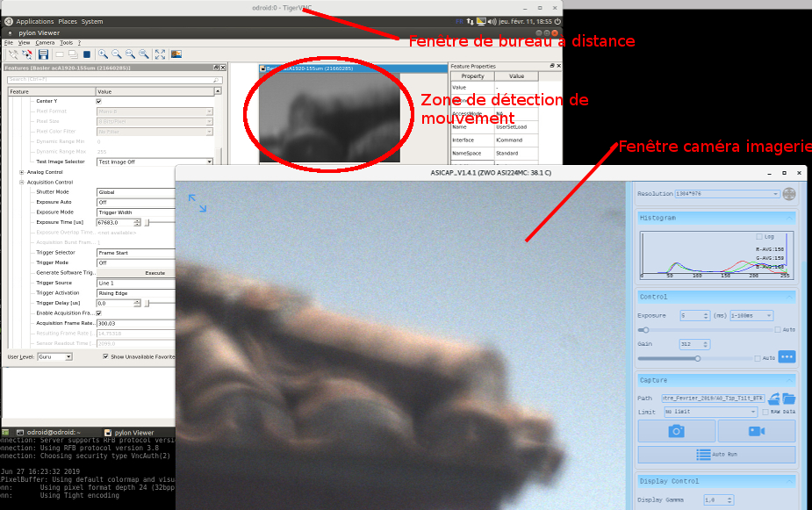Open the three dots more settings button
812x510 pixels.
tap(787, 356)
